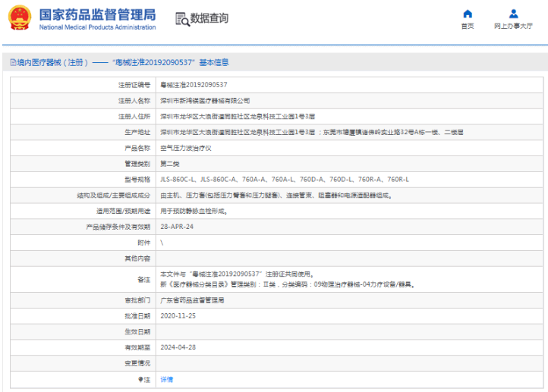Click the 其他内容 label
The width and height of the screenshot is (548, 392).
pos(137,259)
